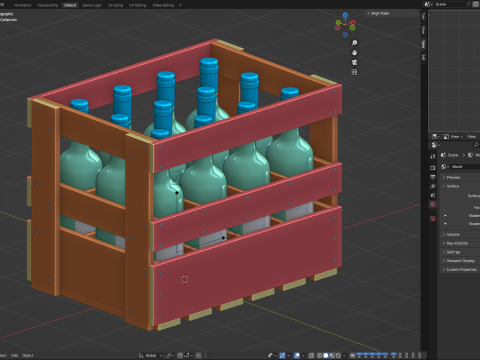Open the Tool tab of the viewport sidebar

point(423,16)
